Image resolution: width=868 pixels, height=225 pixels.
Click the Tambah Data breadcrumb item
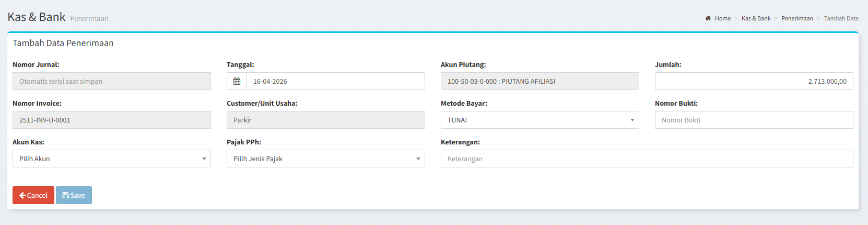[x=841, y=18]
